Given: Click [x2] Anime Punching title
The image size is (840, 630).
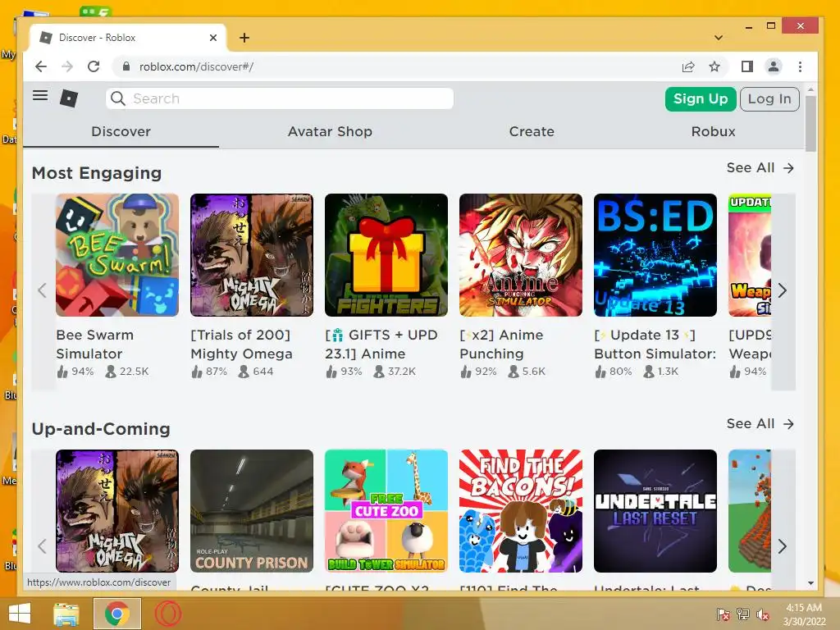Looking at the screenshot, I should point(501,345).
